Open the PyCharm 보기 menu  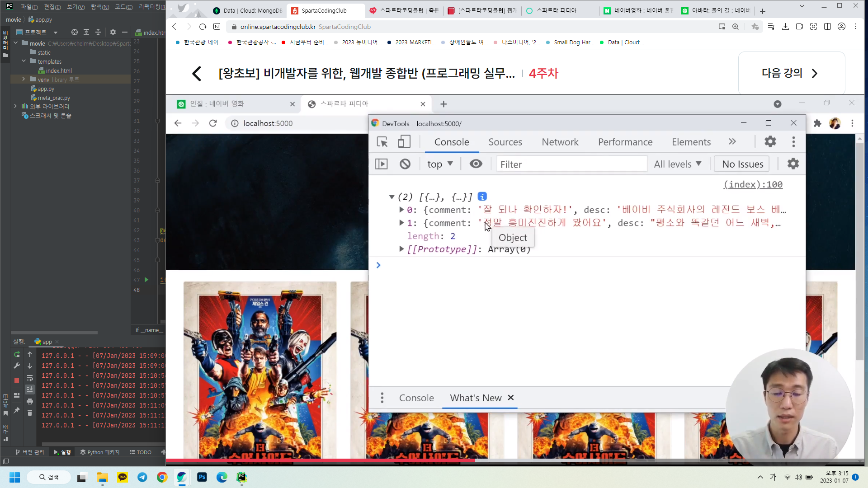coord(75,7)
